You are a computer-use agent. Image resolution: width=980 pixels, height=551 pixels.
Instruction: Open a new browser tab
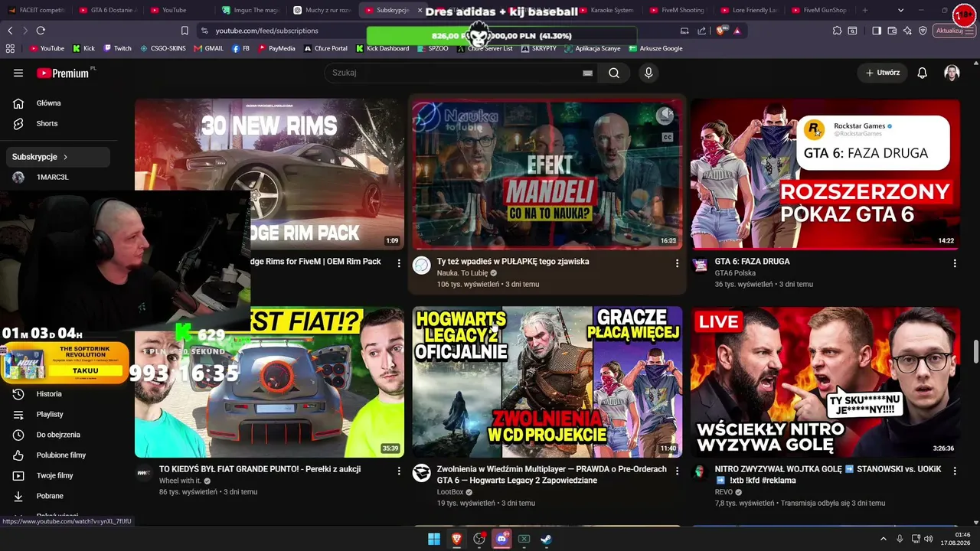click(865, 10)
